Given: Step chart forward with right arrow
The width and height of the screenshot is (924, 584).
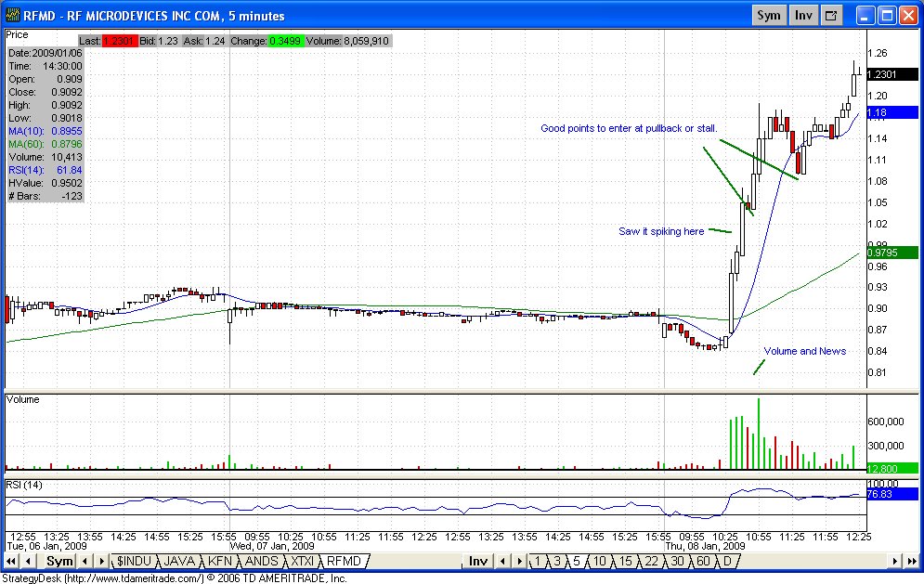Looking at the screenshot, I should pos(895,561).
